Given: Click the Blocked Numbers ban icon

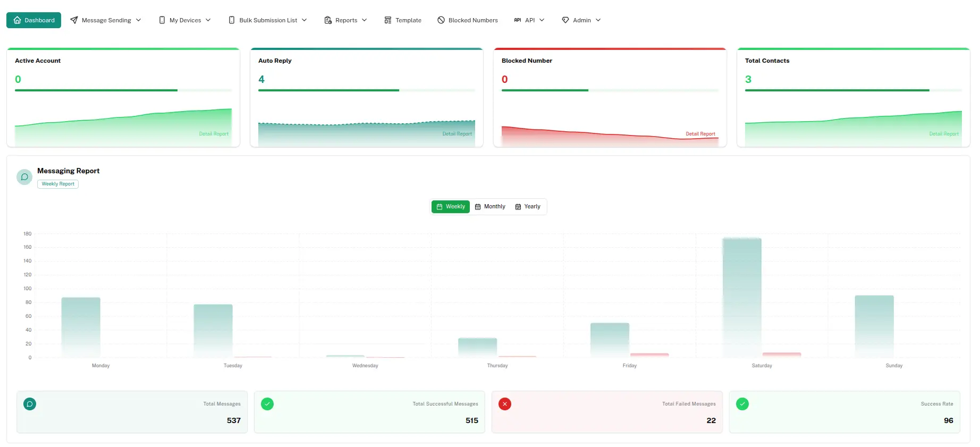Looking at the screenshot, I should tap(441, 20).
